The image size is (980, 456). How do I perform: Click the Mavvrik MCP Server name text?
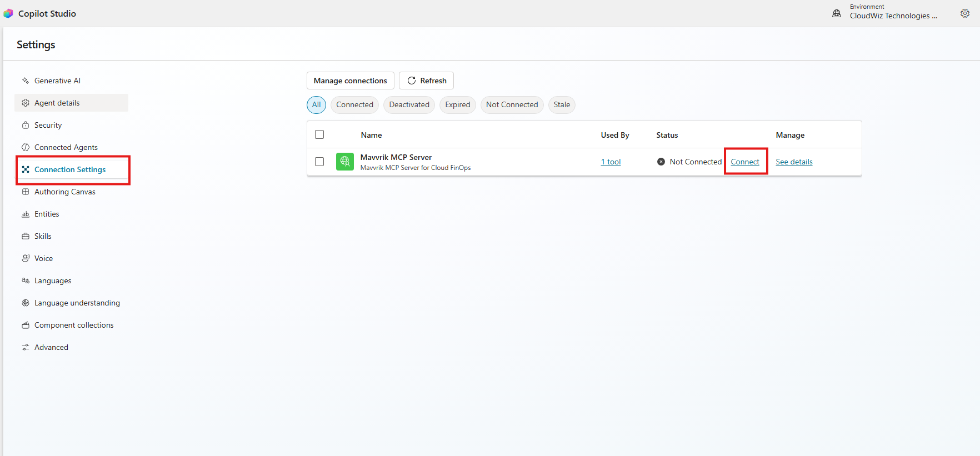(x=396, y=157)
